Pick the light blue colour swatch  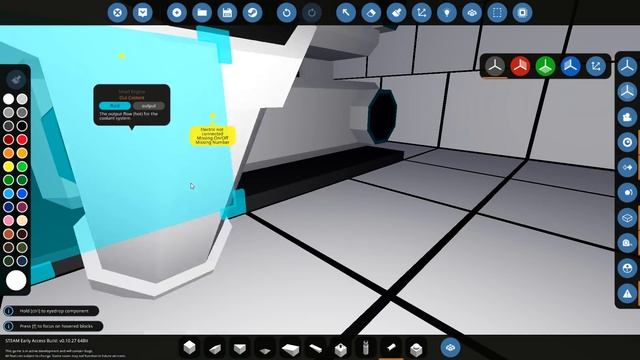click(x=9, y=193)
